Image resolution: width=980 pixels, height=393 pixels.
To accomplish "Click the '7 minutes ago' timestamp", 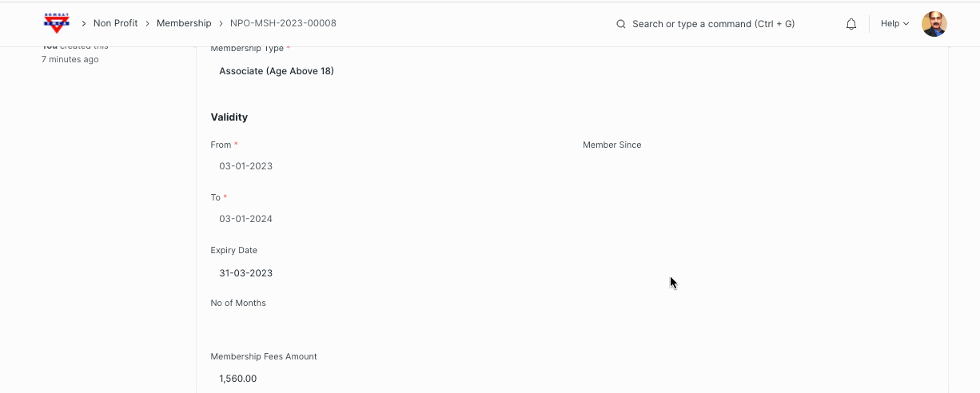I will 70,59.
